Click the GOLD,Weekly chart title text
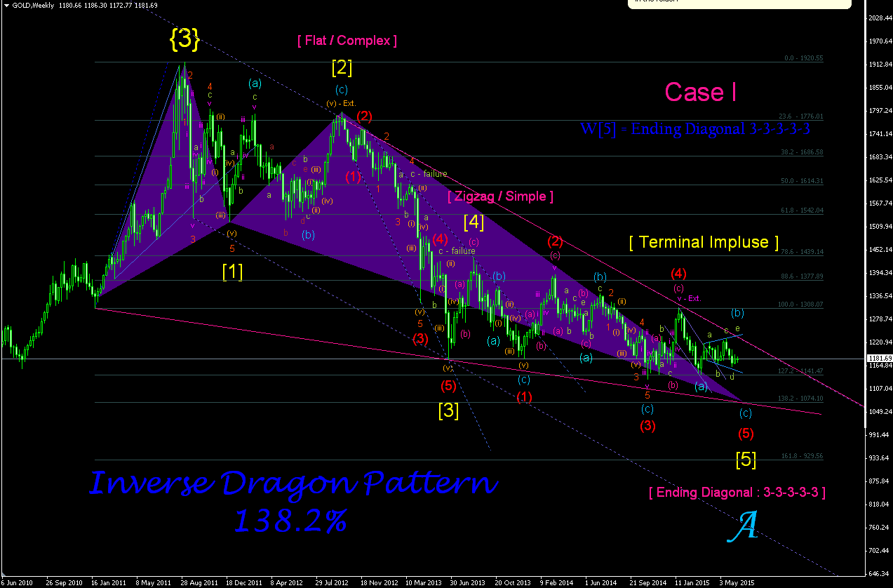The height and width of the screenshot is (588, 893). pyautogui.click(x=34, y=6)
